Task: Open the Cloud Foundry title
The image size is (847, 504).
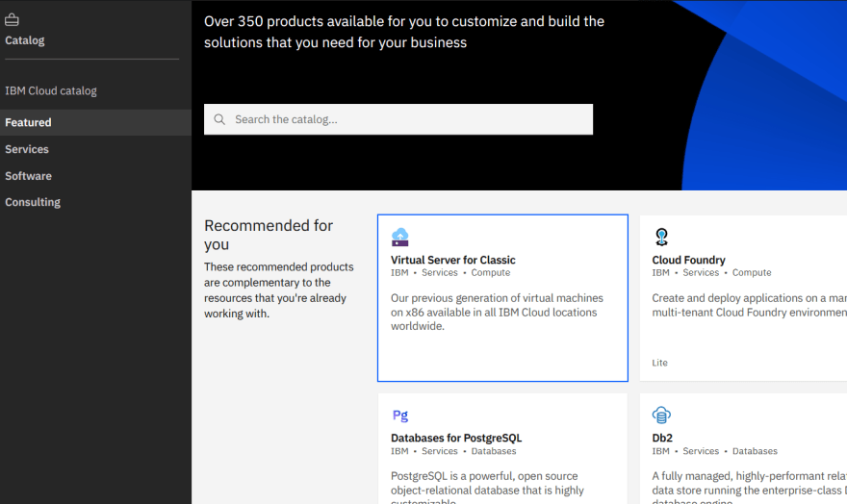Action: pyautogui.click(x=688, y=260)
